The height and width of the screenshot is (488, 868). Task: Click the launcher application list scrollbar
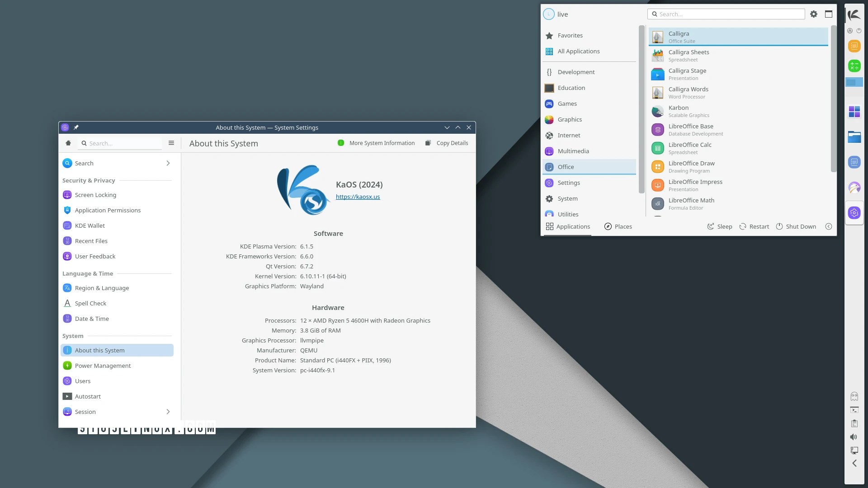[x=833, y=99]
